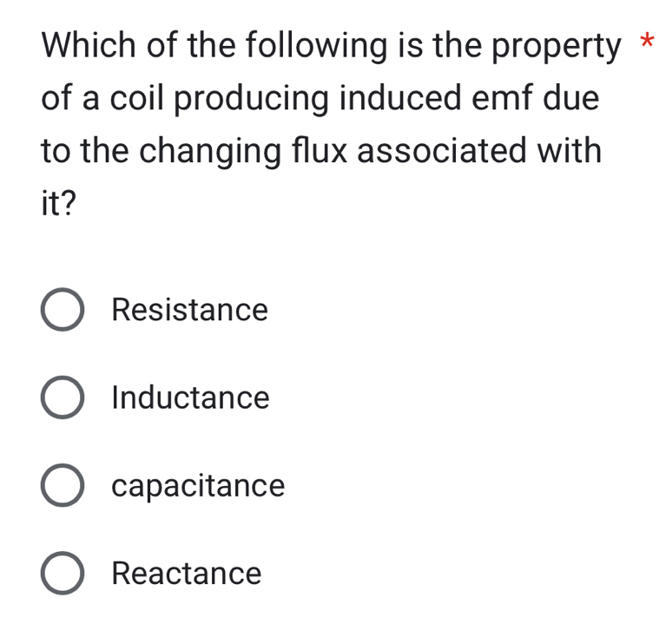Tap the "capacitance" option label
This screenshot has width=659, height=644.
198,486
